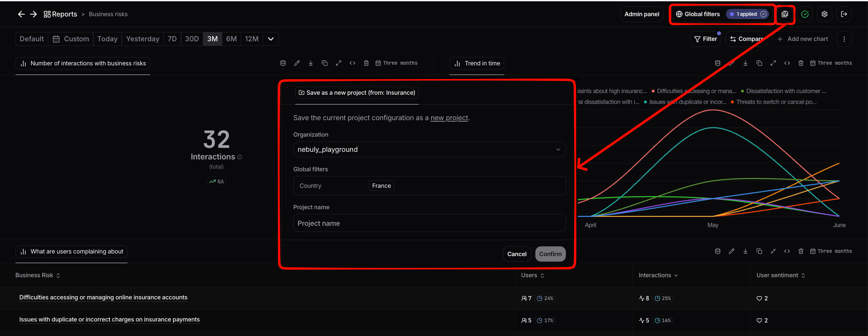Duplicate the Number of interactions chart

(324, 63)
